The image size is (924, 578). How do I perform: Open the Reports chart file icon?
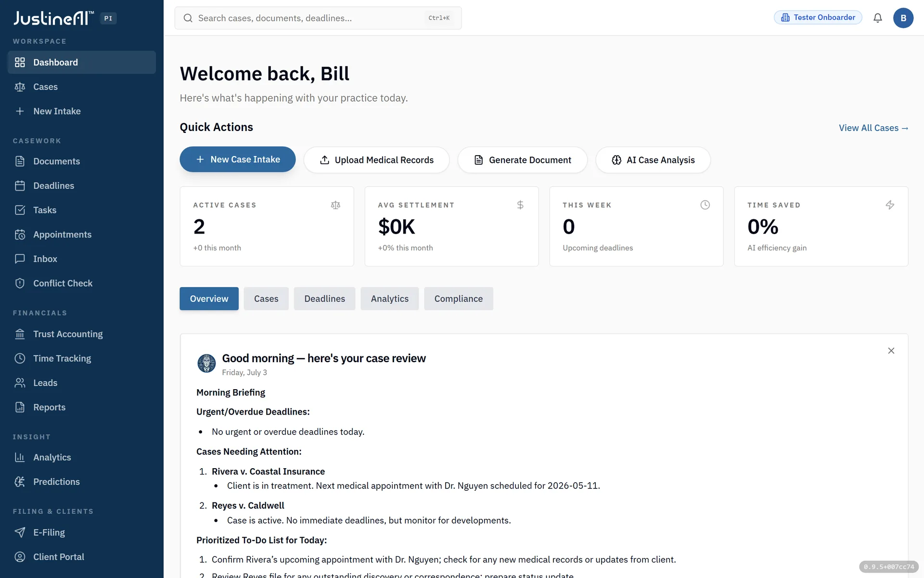point(20,407)
